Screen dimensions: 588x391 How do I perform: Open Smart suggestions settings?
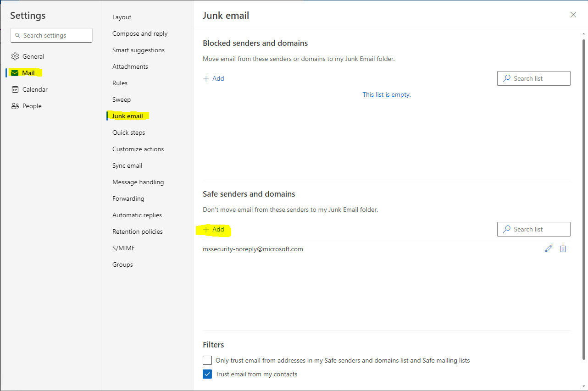139,50
